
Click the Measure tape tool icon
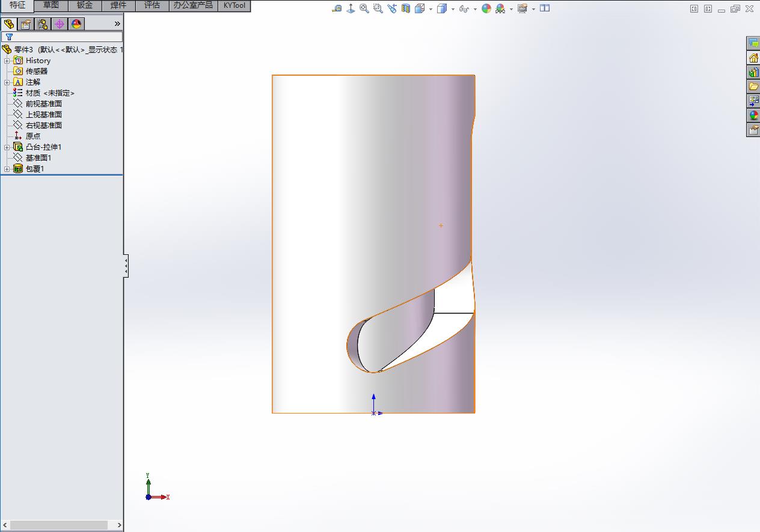coord(337,8)
